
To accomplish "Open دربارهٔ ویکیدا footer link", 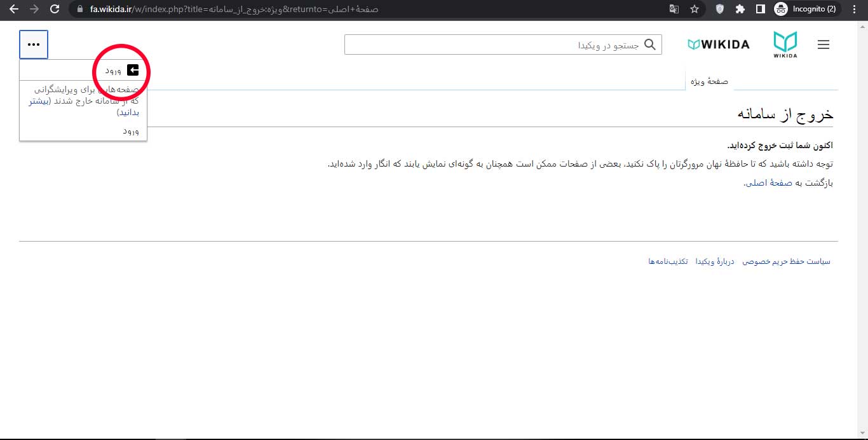I will [x=715, y=261].
